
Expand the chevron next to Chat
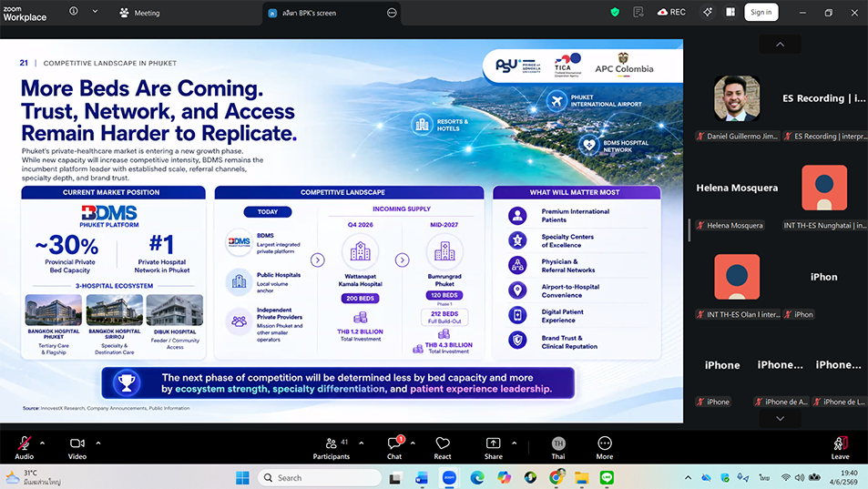[413, 443]
